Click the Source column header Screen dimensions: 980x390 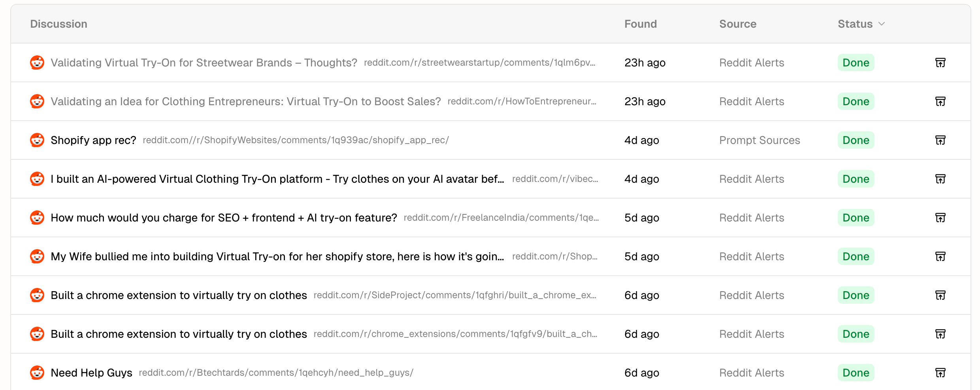click(737, 24)
